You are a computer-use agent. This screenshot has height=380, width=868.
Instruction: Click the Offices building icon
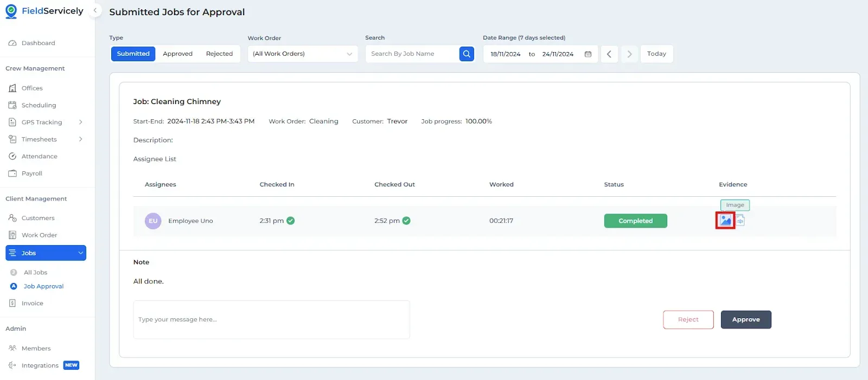12,88
